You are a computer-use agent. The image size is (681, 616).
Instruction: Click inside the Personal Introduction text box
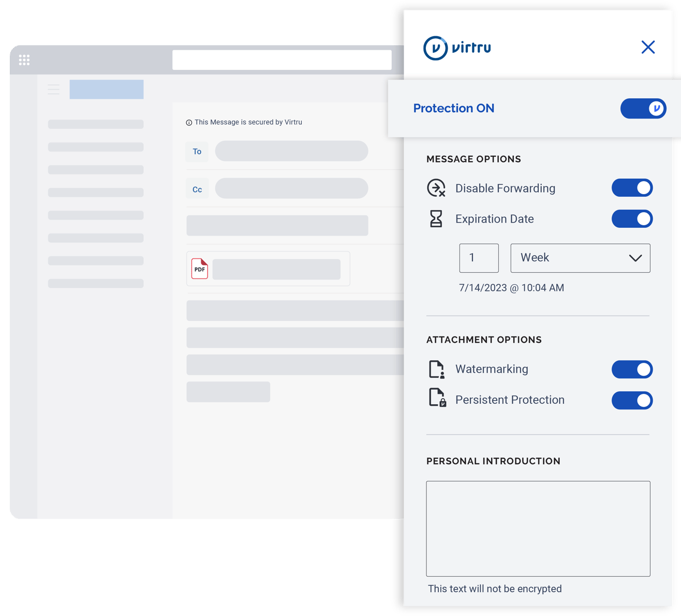(538, 528)
